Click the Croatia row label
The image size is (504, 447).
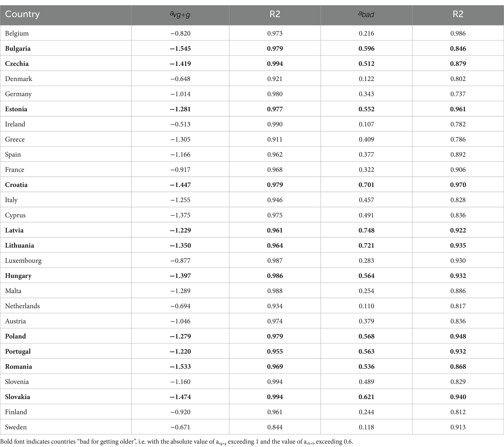click(16, 185)
